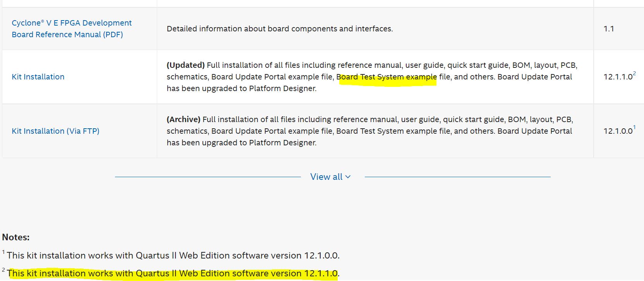Click the highlighted note about version 12.1.1.0
644x281 pixels.
pyautogui.click(x=172, y=273)
